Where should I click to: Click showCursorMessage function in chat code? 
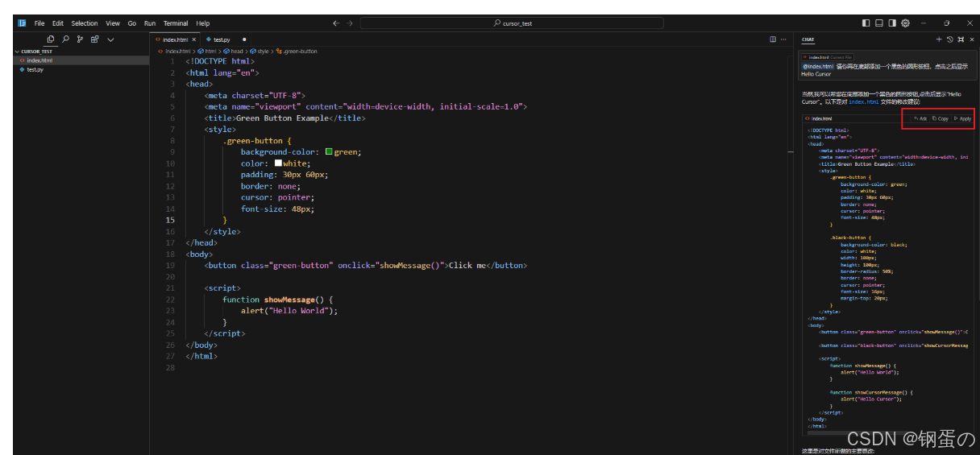tap(877, 392)
